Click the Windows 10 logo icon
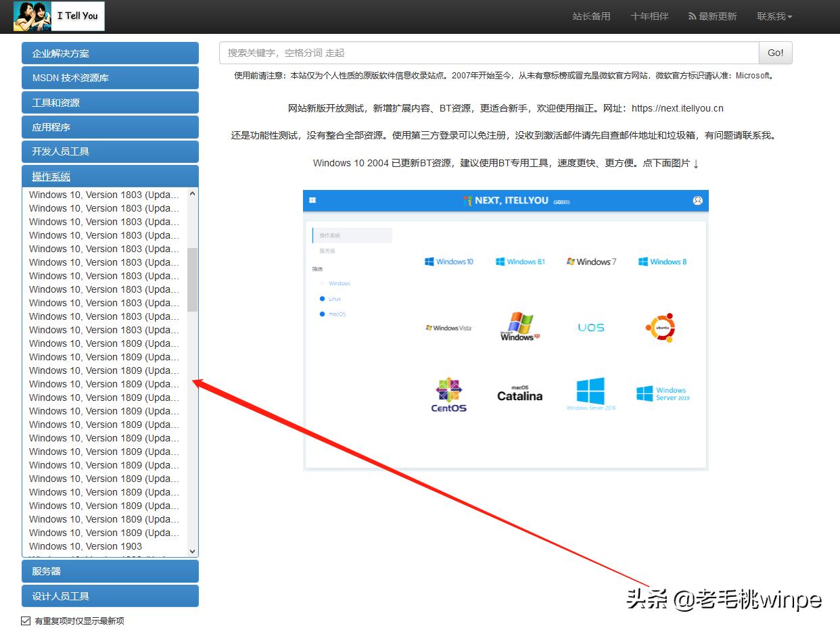The height and width of the screenshot is (628, 840). point(448,262)
